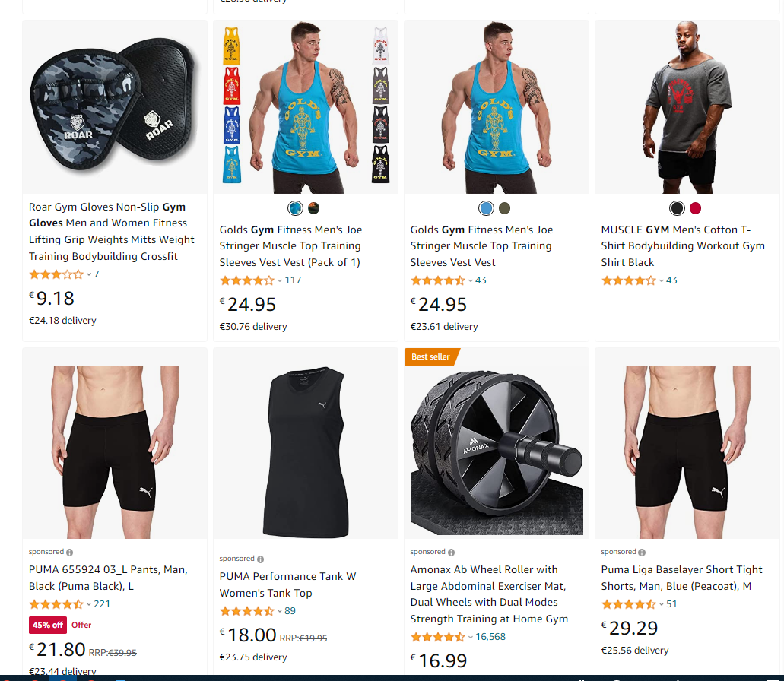This screenshot has width=784, height=681.
Task: View the 43 reviews of MUSCLE GYM shirt
Action: [671, 280]
